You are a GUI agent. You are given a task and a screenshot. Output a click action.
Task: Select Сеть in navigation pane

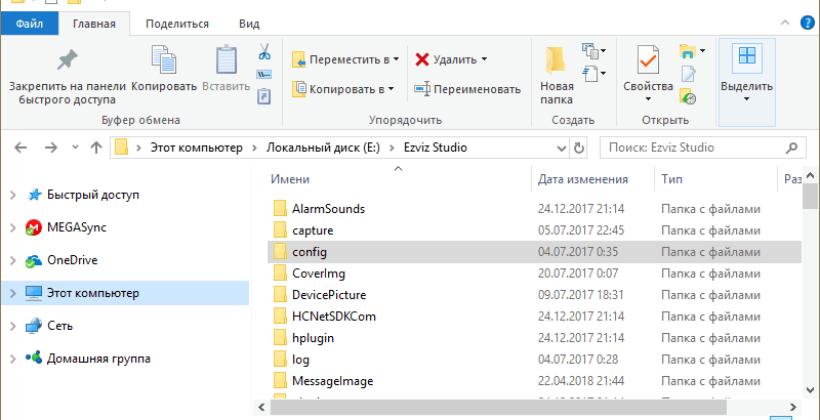[x=49, y=325]
